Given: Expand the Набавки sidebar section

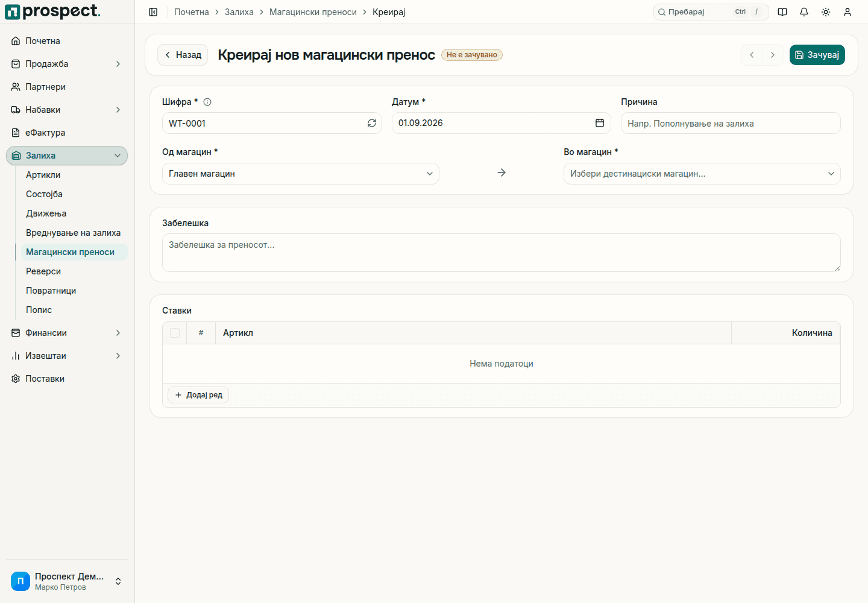Looking at the screenshot, I should [x=67, y=110].
